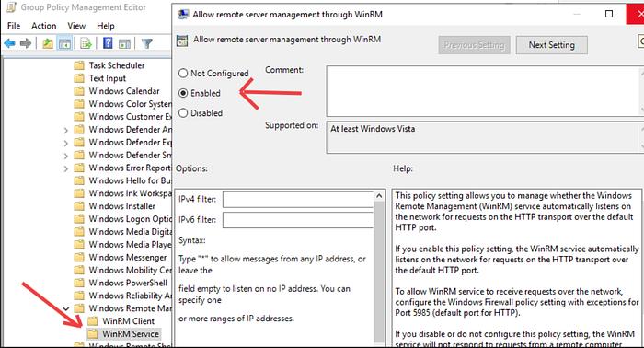
Task: Click the Next Setting button
Action: click(x=552, y=45)
